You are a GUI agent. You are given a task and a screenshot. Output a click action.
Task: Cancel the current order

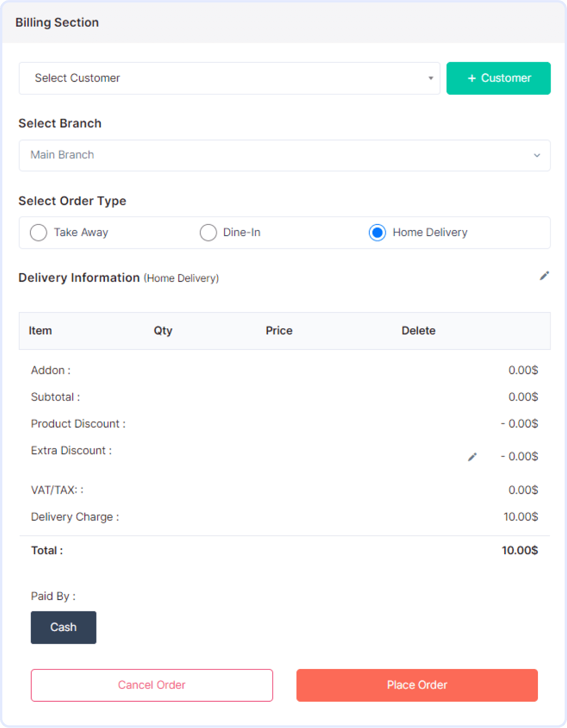pos(152,685)
